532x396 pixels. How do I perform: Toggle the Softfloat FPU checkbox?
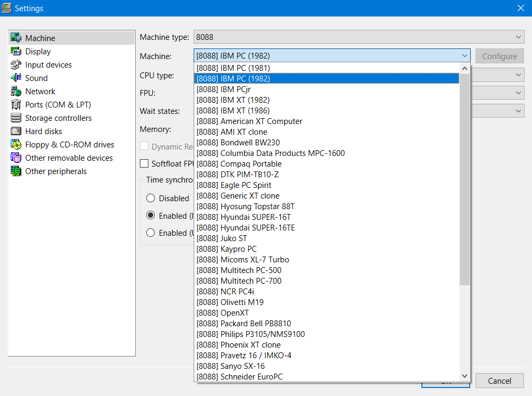click(x=144, y=163)
